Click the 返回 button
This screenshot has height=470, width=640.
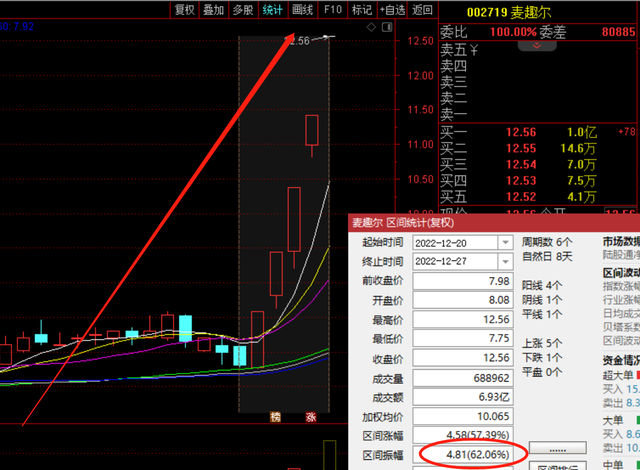pyautogui.click(x=423, y=10)
